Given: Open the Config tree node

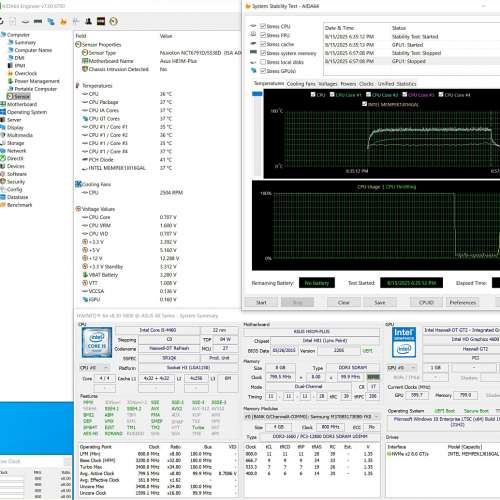Looking at the screenshot, I should (x=15, y=189).
